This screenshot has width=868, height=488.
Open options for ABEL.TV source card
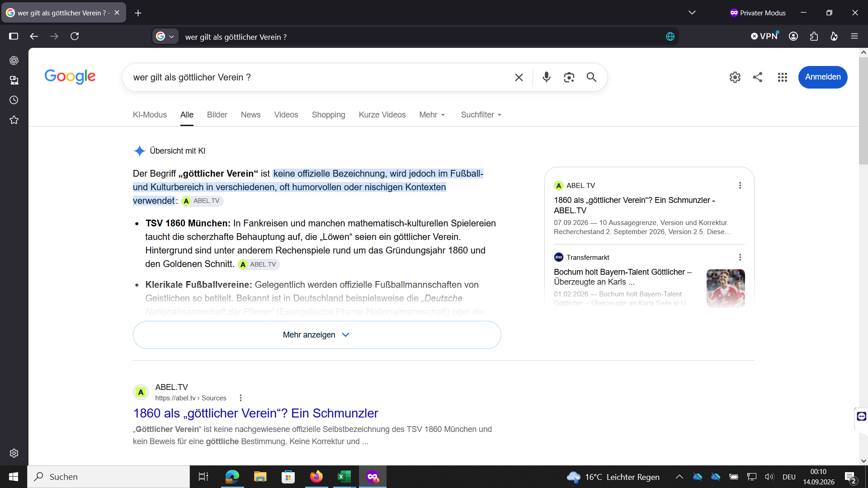click(x=740, y=186)
